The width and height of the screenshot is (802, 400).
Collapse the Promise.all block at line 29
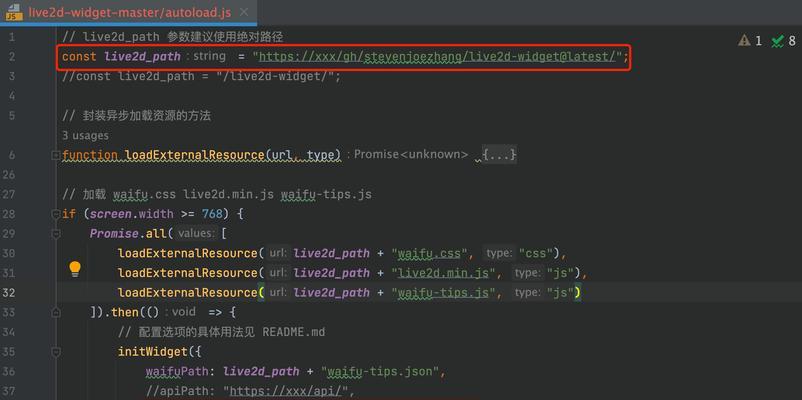click(x=56, y=234)
